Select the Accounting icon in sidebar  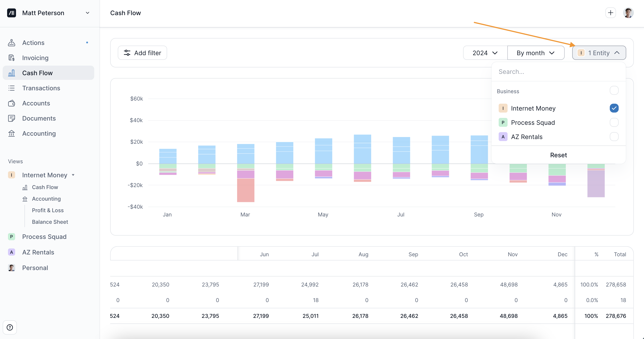click(12, 133)
